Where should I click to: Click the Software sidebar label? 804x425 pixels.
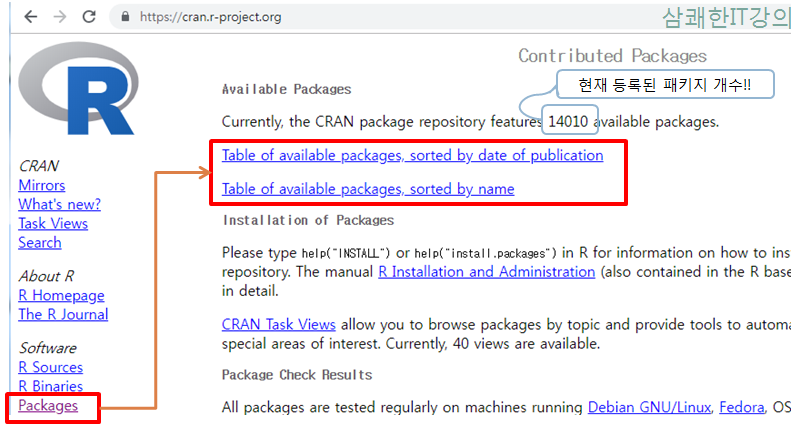tap(47, 348)
